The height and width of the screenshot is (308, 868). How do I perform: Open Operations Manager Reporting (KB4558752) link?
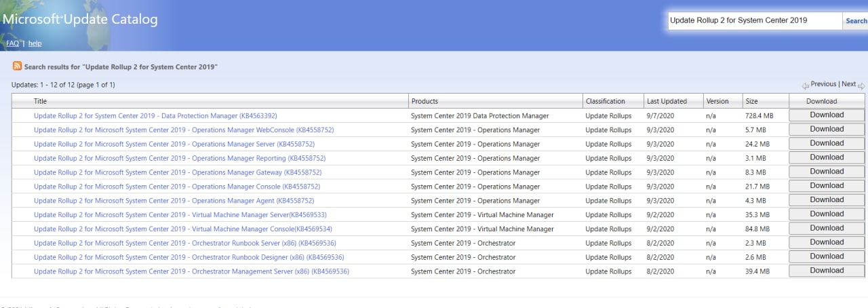pos(180,159)
